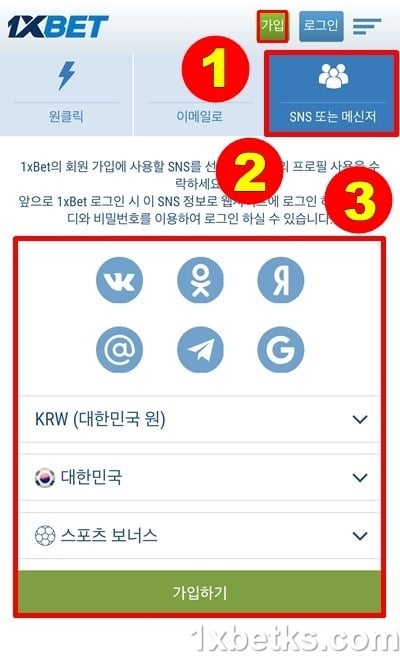Submit with the green 가입하기 button

(200, 592)
